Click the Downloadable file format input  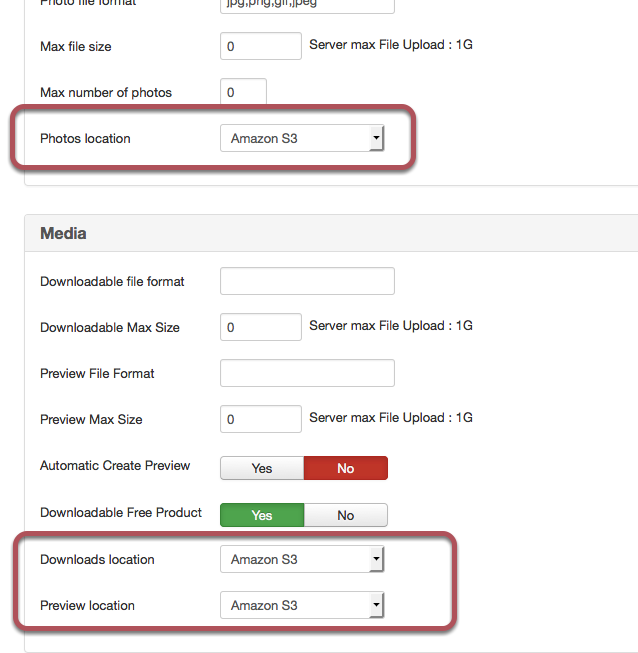tap(307, 281)
